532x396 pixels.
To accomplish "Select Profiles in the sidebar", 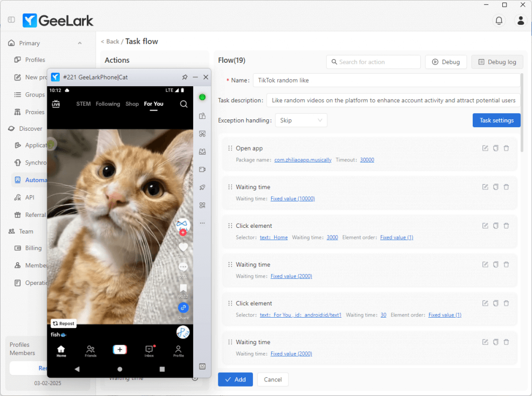I will [x=35, y=60].
